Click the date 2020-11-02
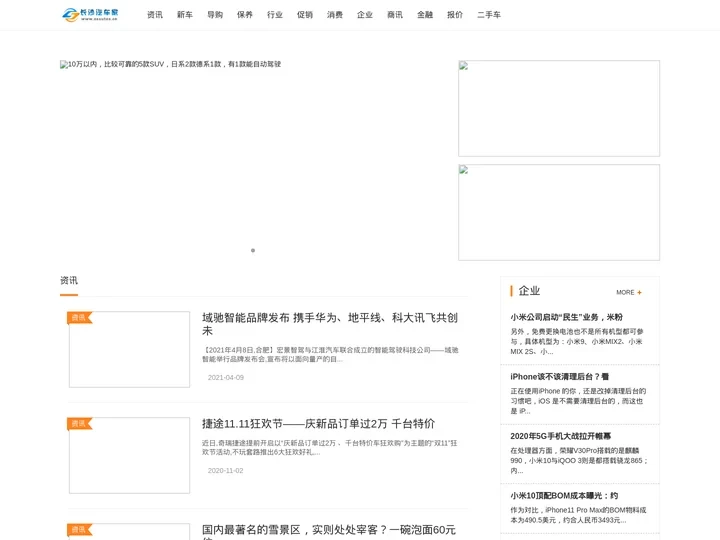The image size is (720, 540). click(225, 471)
